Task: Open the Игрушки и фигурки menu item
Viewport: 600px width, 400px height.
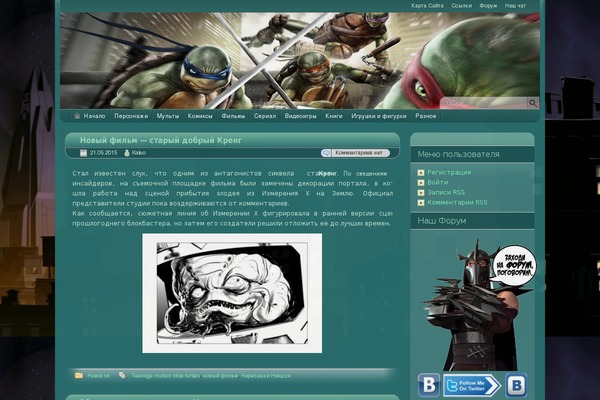Action: [x=379, y=116]
